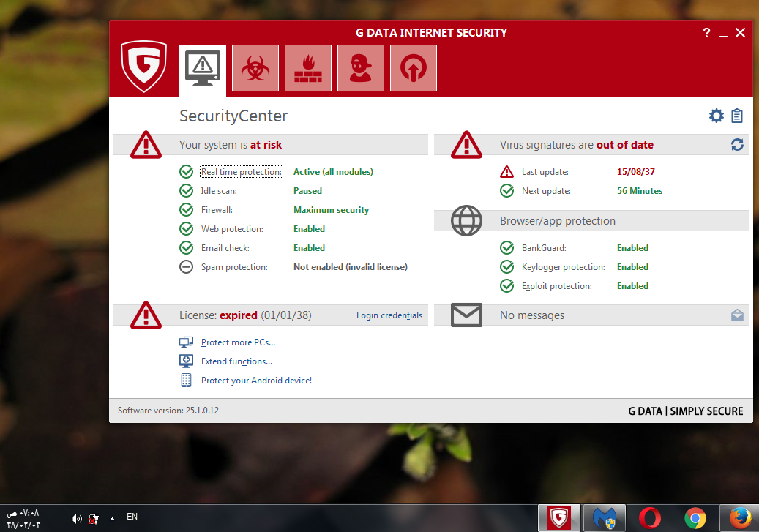Screen dimensions: 759x532
Task: Minimize the G DATA window
Action: [723, 34]
